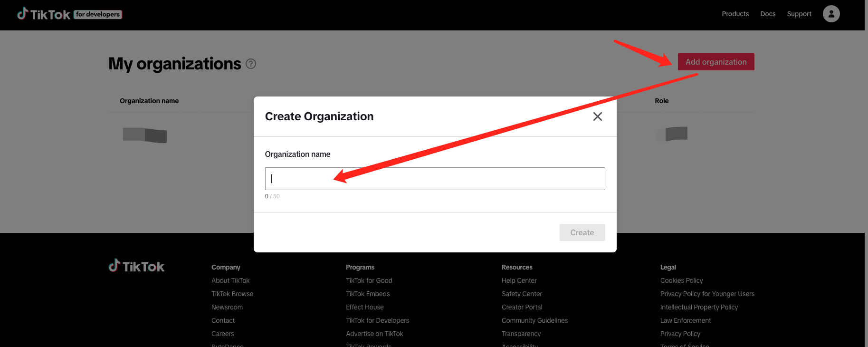Image resolution: width=868 pixels, height=347 pixels.
Task: Open the Docs menu item
Action: (x=768, y=14)
